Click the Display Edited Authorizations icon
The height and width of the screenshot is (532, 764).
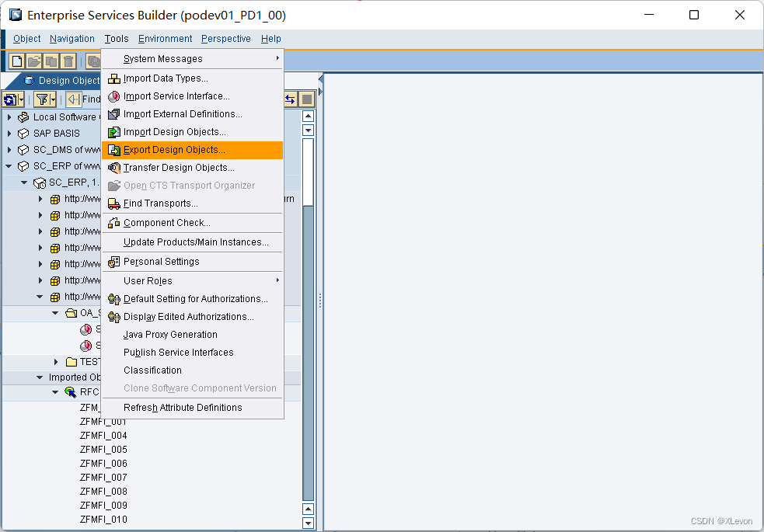point(114,317)
